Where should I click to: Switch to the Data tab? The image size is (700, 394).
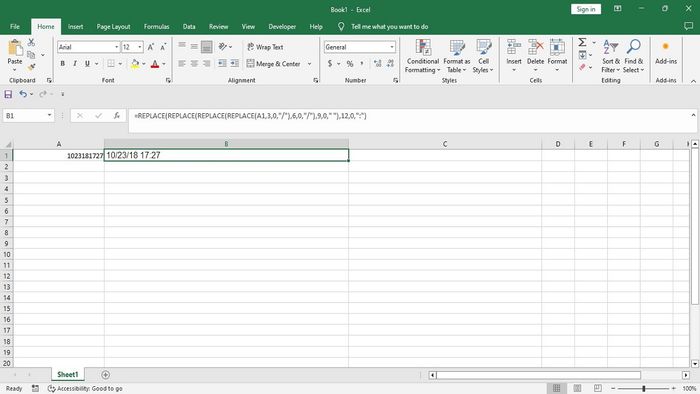(189, 27)
